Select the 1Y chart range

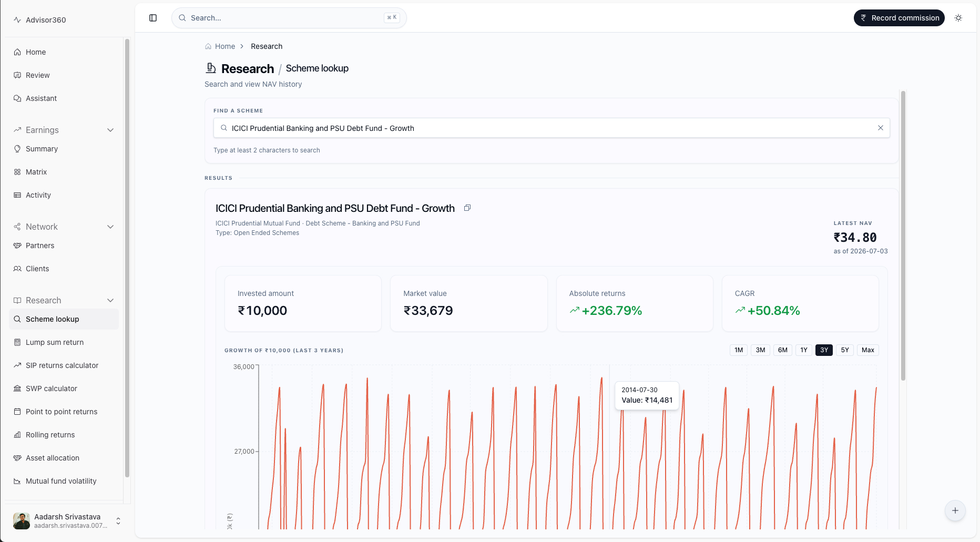tap(804, 350)
